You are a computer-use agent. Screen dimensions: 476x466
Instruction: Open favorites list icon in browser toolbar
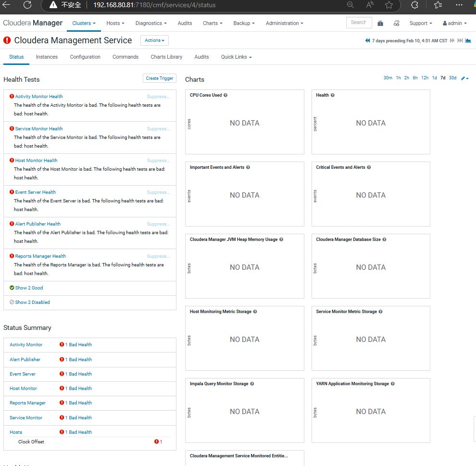tap(438, 4)
